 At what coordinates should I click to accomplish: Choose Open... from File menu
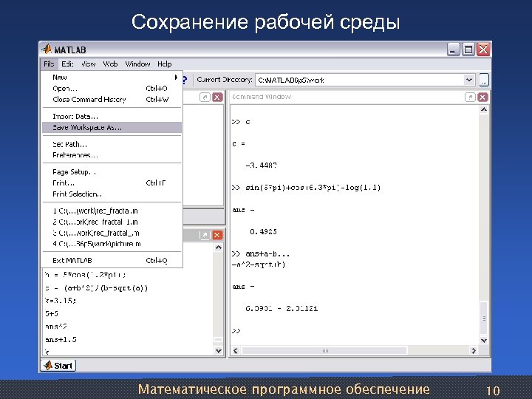pyautogui.click(x=112, y=89)
